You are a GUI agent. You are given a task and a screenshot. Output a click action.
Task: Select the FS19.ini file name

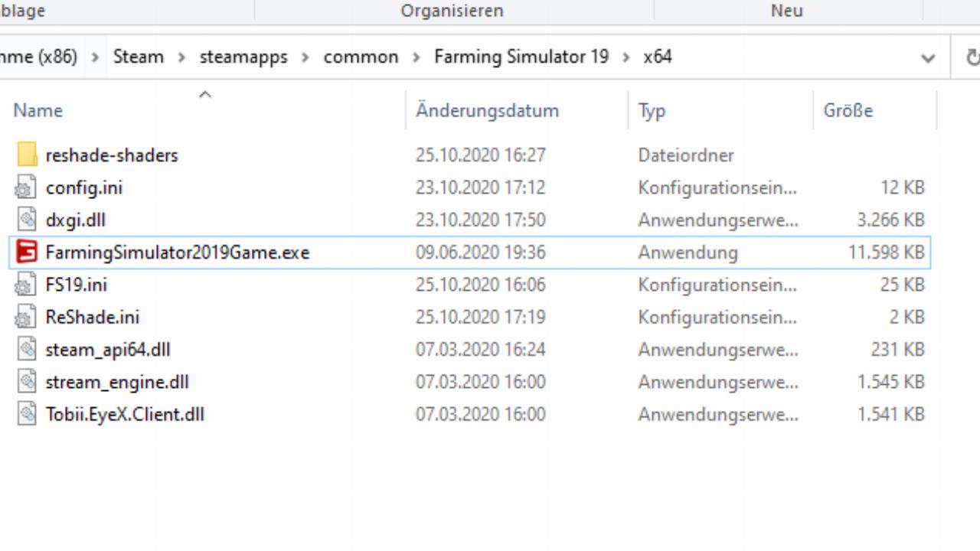click(77, 285)
